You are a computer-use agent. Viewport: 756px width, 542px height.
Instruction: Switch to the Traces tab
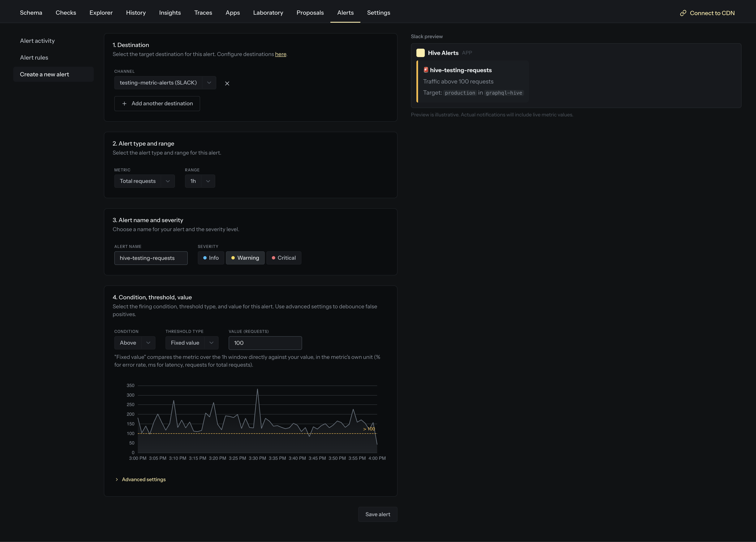[203, 13]
